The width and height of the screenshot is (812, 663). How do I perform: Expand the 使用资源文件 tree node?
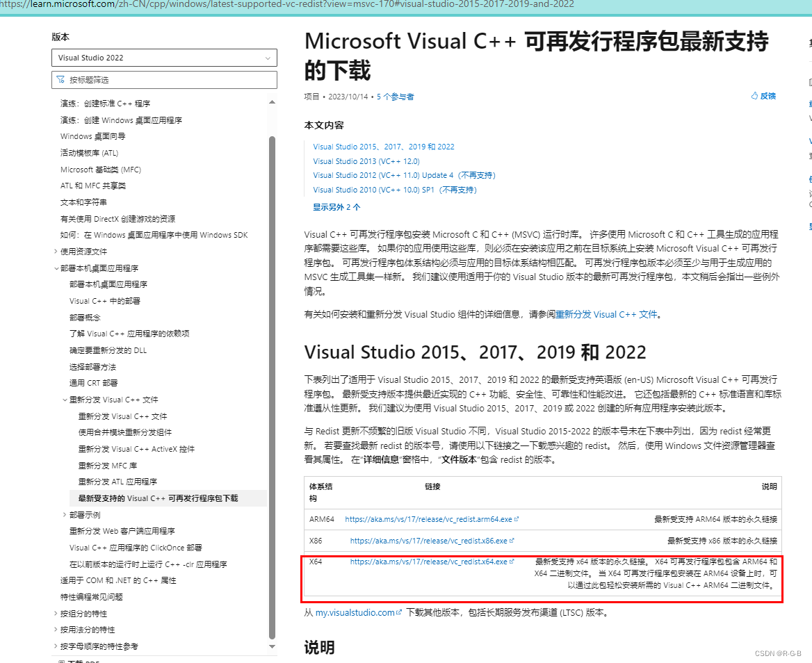(56, 252)
